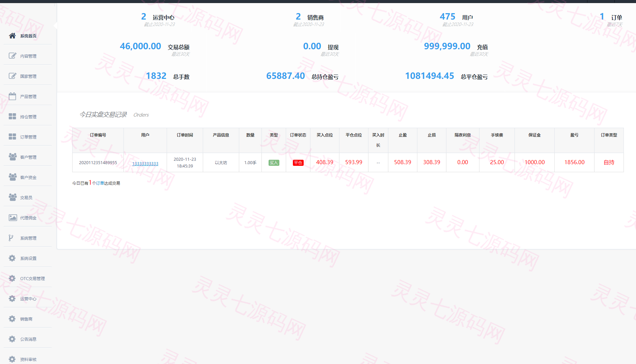Screen dimensions: 636x364
Task: Click the users icon beside 交易员
Action: [x=12, y=197]
